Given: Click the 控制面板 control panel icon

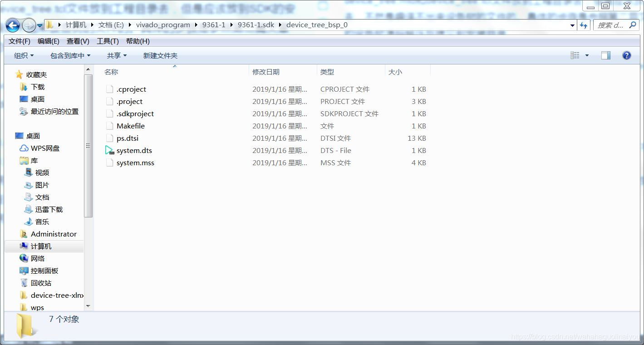Looking at the screenshot, I should tap(24, 271).
